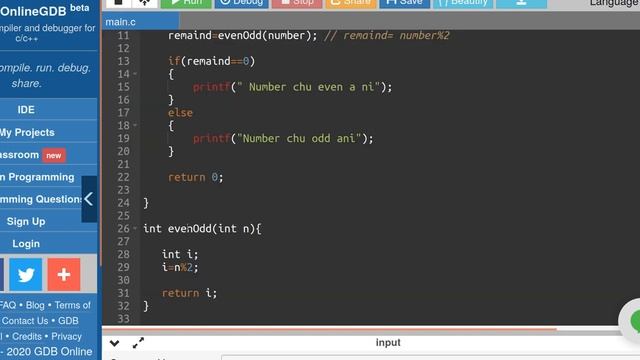The width and height of the screenshot is (640, 360).
Task: Click printf "Number chu odd ani" line
Action: pos(283,138)
